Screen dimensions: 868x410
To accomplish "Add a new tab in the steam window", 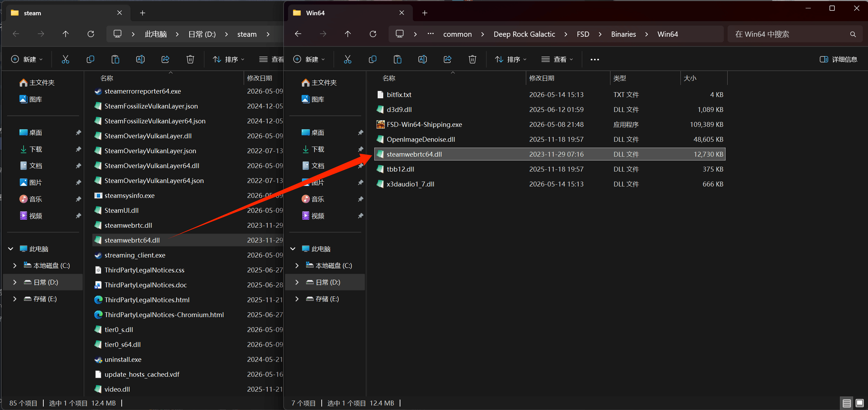I will pos(142,13).
